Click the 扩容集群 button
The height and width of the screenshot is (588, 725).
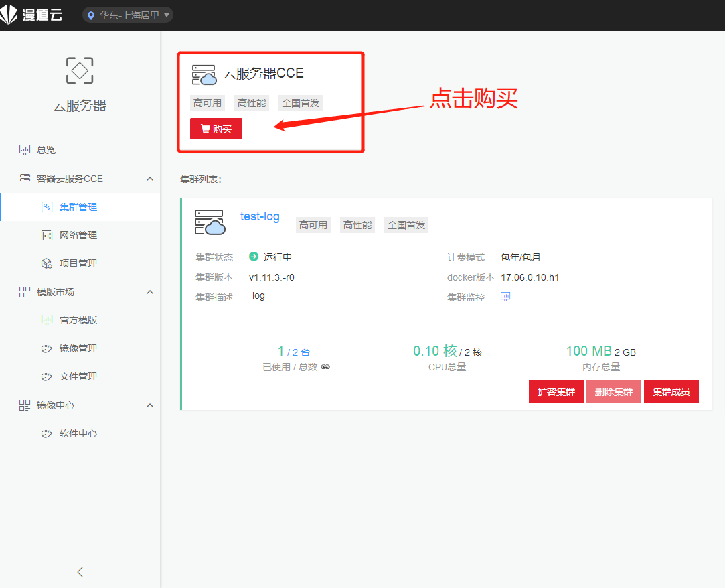[556, 392]
